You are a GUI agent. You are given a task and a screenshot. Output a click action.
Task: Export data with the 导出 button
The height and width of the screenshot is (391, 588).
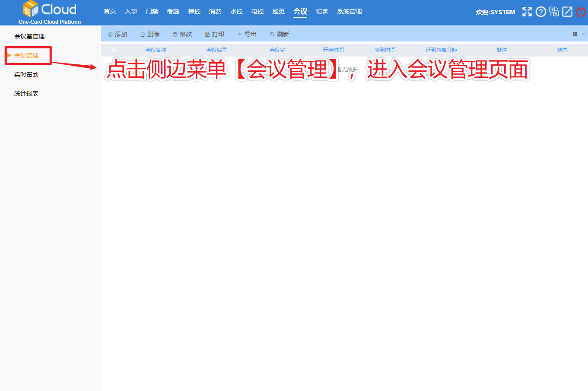247,34
